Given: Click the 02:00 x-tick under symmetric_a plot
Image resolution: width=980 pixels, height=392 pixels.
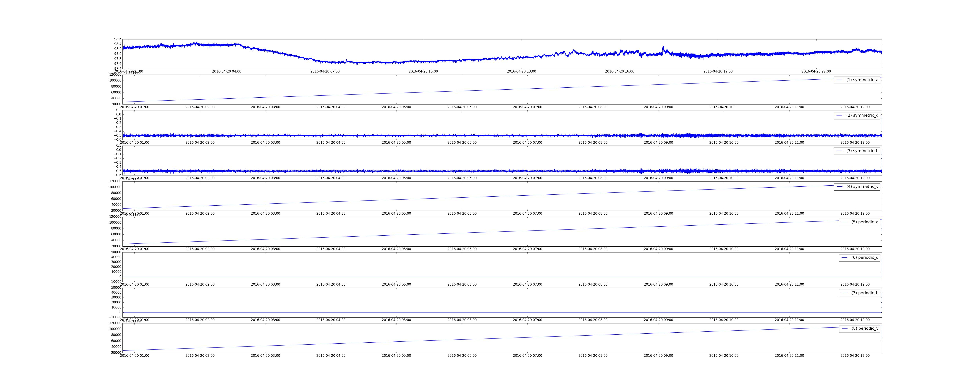Looking at the screenshot, I should point(200,107).
